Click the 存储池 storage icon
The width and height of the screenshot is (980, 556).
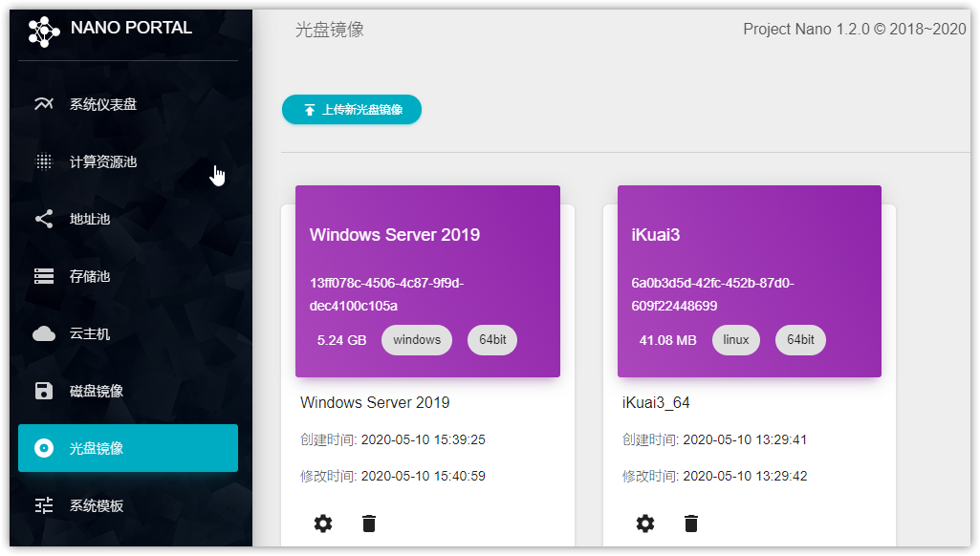[44, 276]
